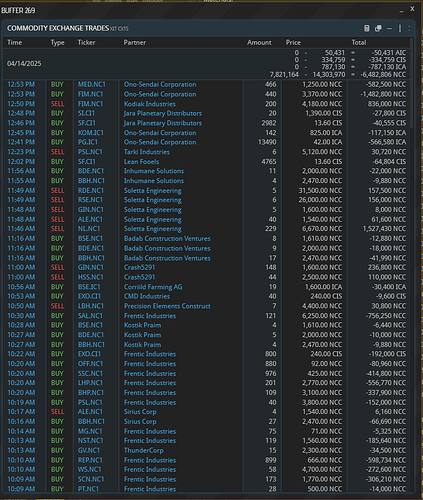
Task: Click the Partner column header
Action: pyautogui.click(x=135, y=43)
